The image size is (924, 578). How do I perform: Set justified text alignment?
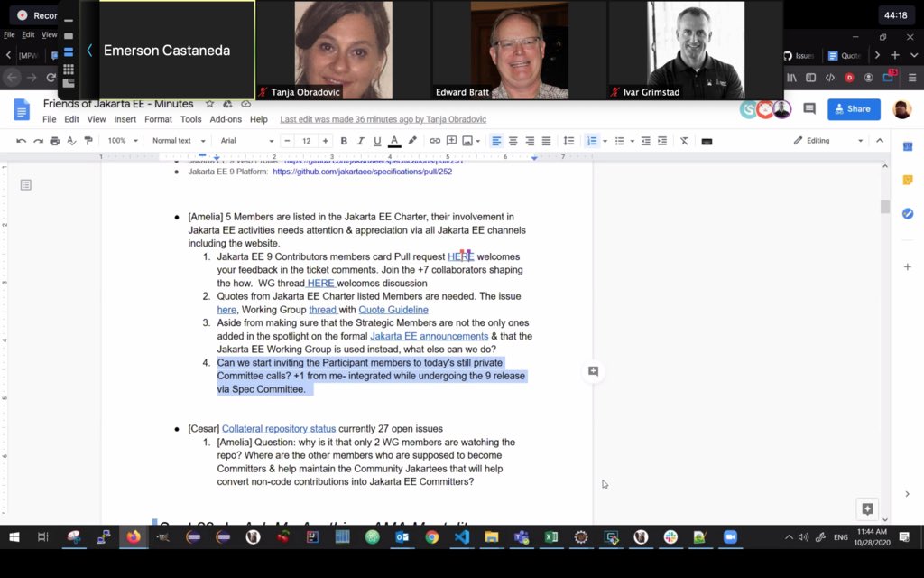[546, 141]
